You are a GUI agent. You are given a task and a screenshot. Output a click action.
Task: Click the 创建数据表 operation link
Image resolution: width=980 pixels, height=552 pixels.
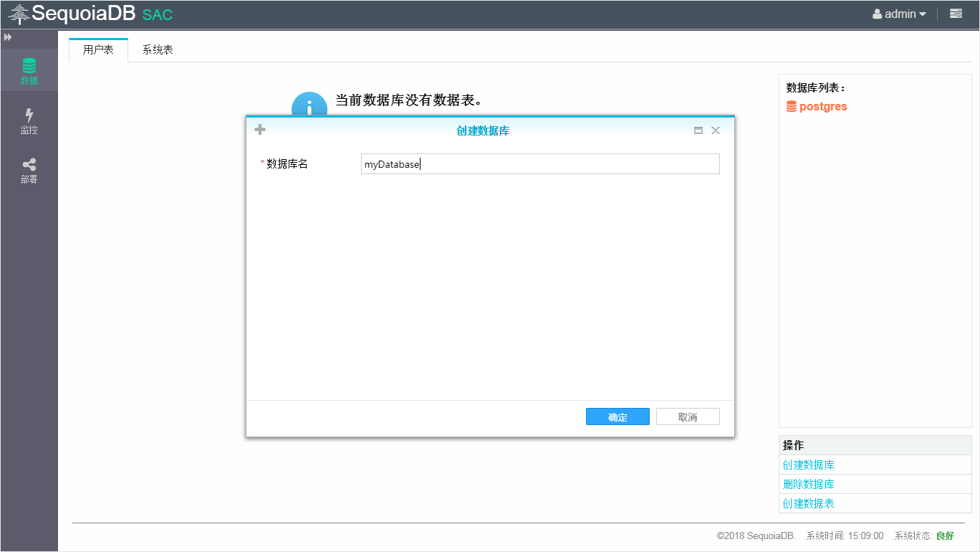[809, 503]
